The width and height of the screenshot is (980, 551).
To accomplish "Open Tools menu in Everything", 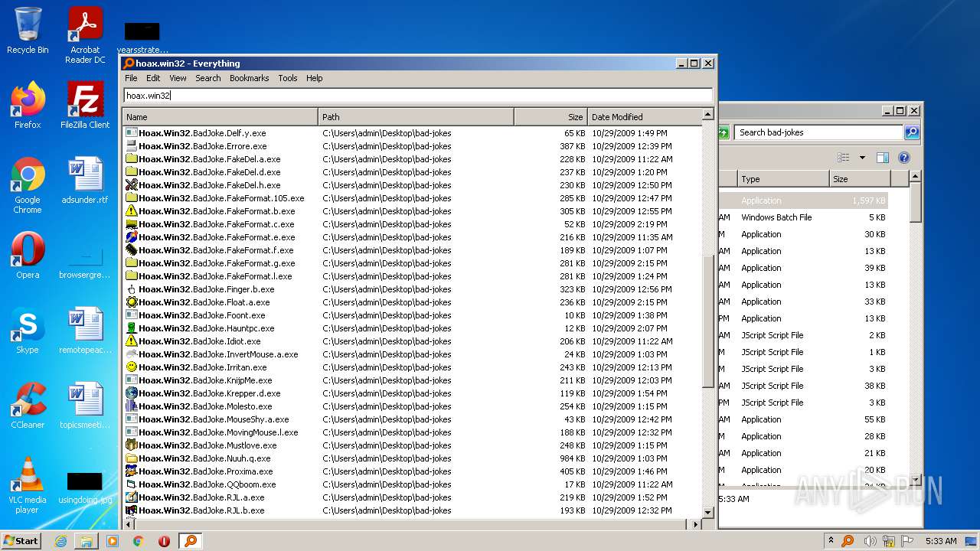I will click(287, 78).
